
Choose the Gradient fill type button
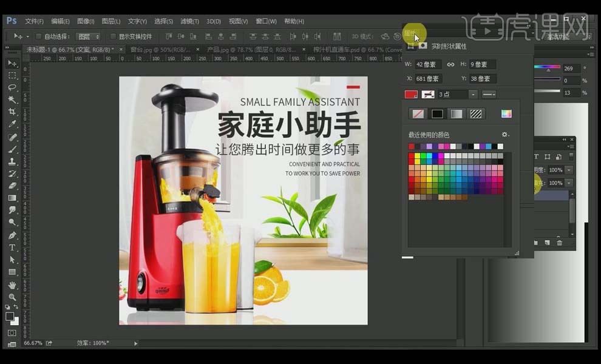pyautogui.click(x=457, y=113)
